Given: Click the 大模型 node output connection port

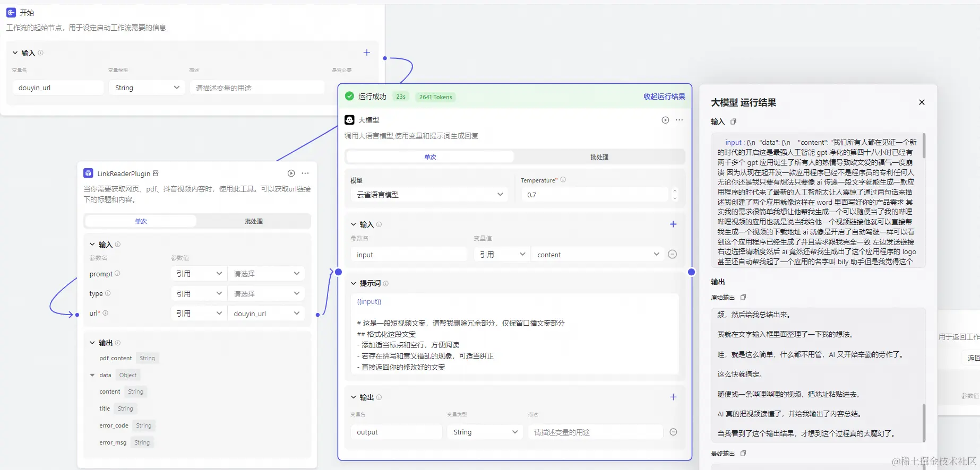Looking at the screenshot, I should point(691,272).
